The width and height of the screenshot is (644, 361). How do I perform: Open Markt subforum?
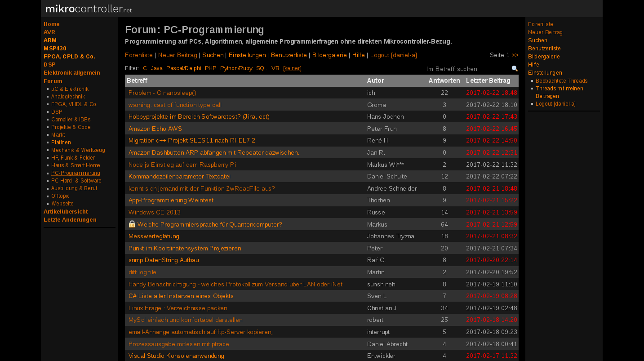58,135
